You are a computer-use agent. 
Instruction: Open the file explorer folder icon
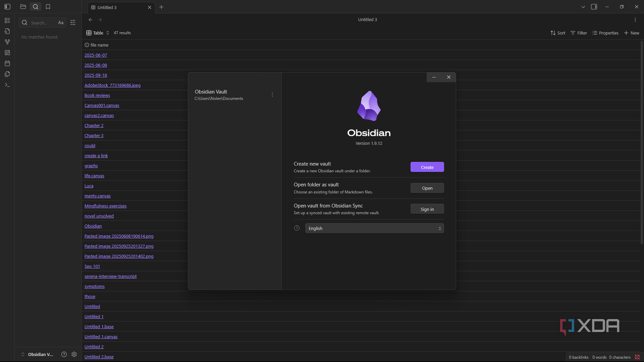click(x=23, y=7)
